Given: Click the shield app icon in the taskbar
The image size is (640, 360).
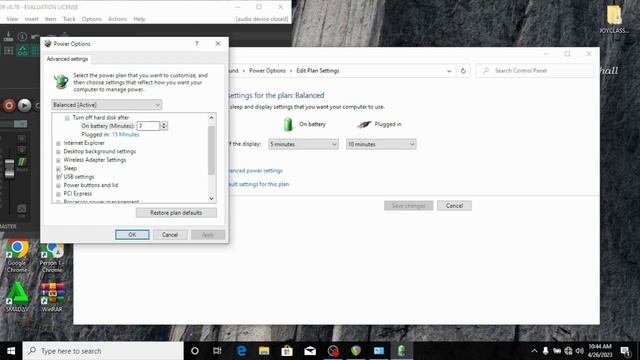Looking at the screenshot, I should 356,351.
